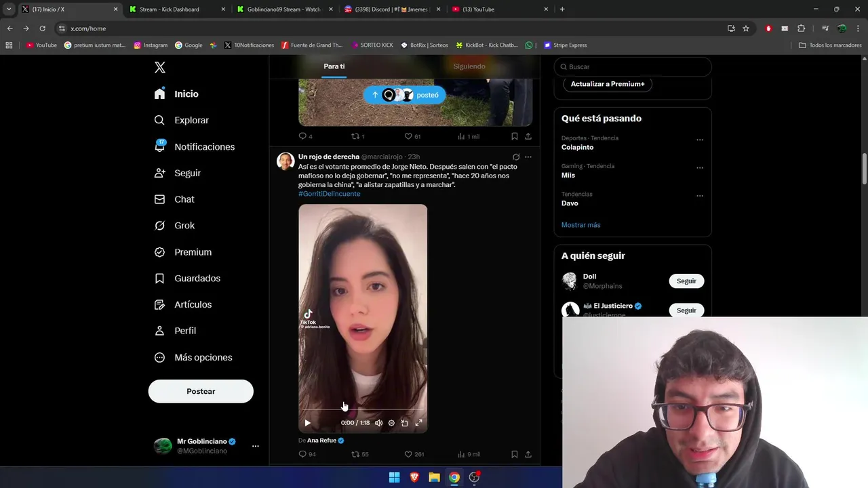Open more options on Un rojo de derecha post
The height and width of the screenshot is (488, 868).
528,157
